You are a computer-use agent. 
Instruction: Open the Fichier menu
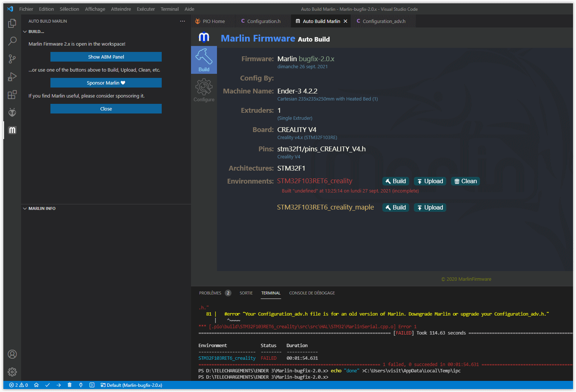point(26,9)
